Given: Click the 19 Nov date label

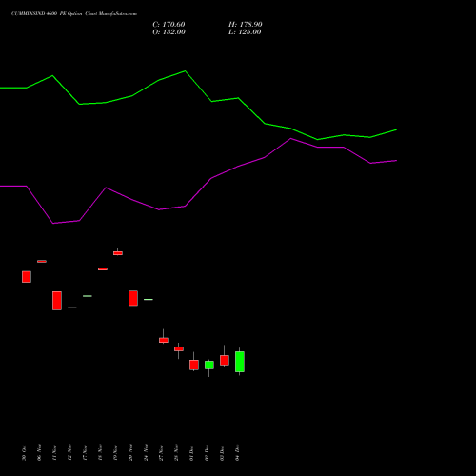Looking at the screenshot, I should pos(115,452).
